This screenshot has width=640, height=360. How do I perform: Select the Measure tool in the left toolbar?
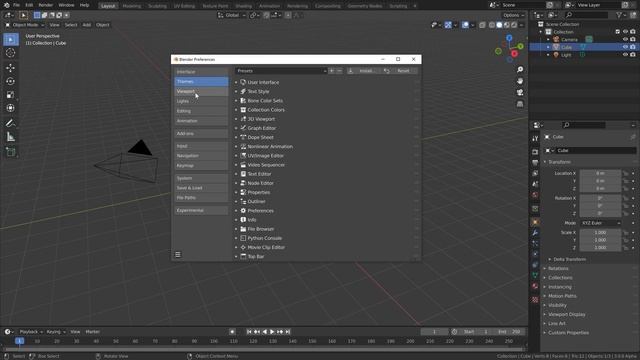[x=11, y=137]
